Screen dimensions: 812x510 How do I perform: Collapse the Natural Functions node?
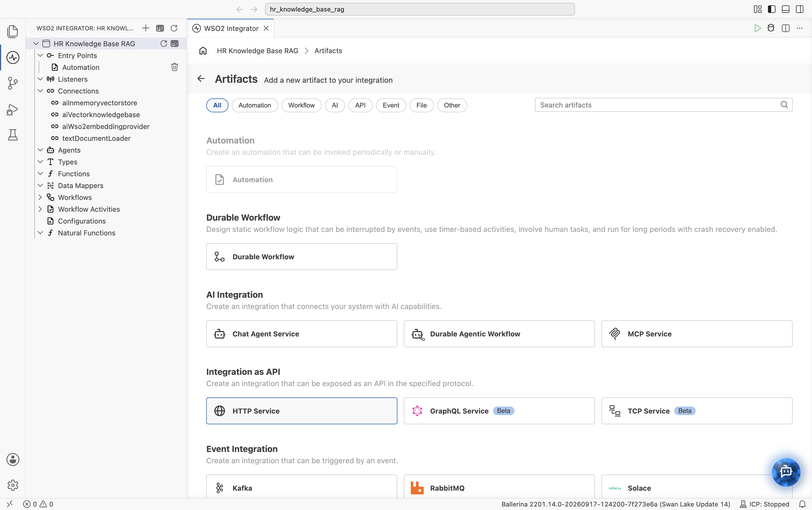coord(40,233)
